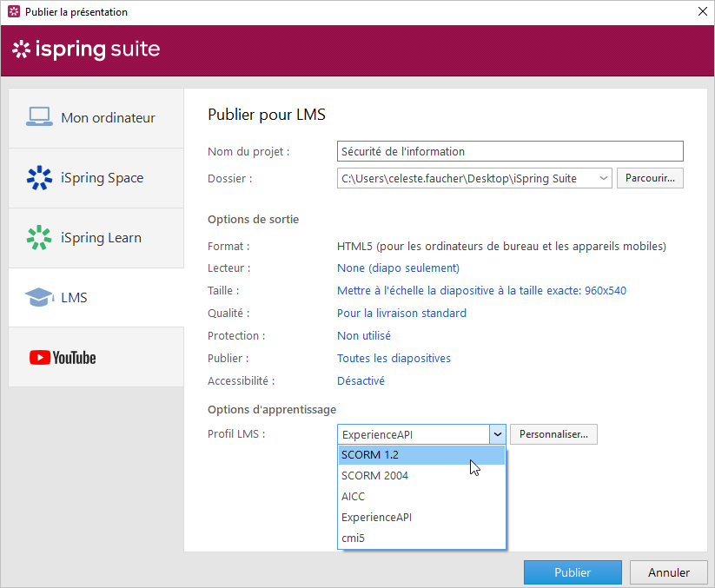Image resolution: width=715 pixels, height=588 pixels.
Task: Click the Personnaliser... button
Action: click(553, 434)
